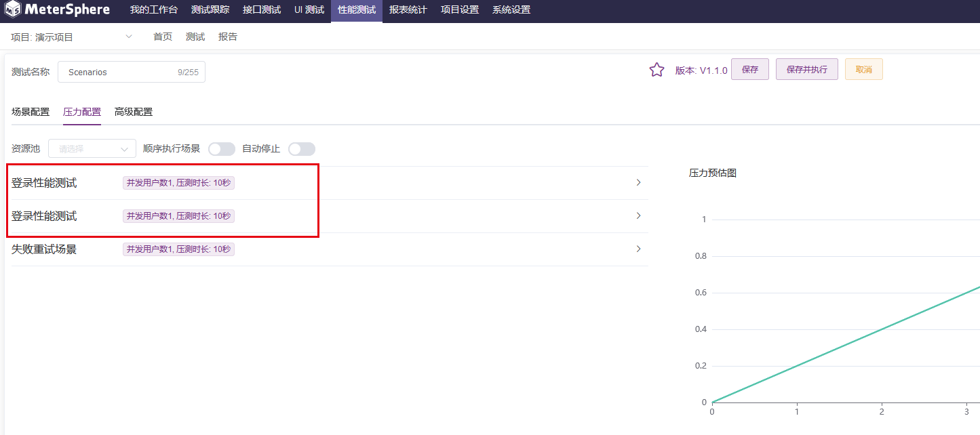Click the 失败重试场景 scenario name

pyautogui.click(x=44, y=249)
